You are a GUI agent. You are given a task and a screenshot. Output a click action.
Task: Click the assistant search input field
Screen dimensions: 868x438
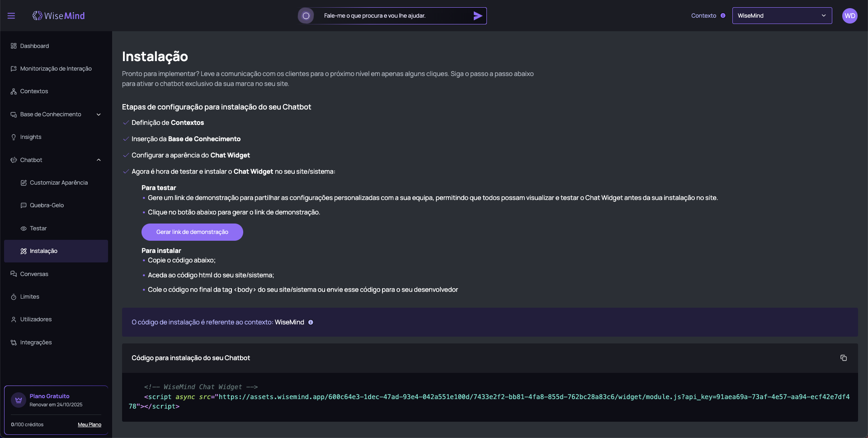click(x=393, y=16)
